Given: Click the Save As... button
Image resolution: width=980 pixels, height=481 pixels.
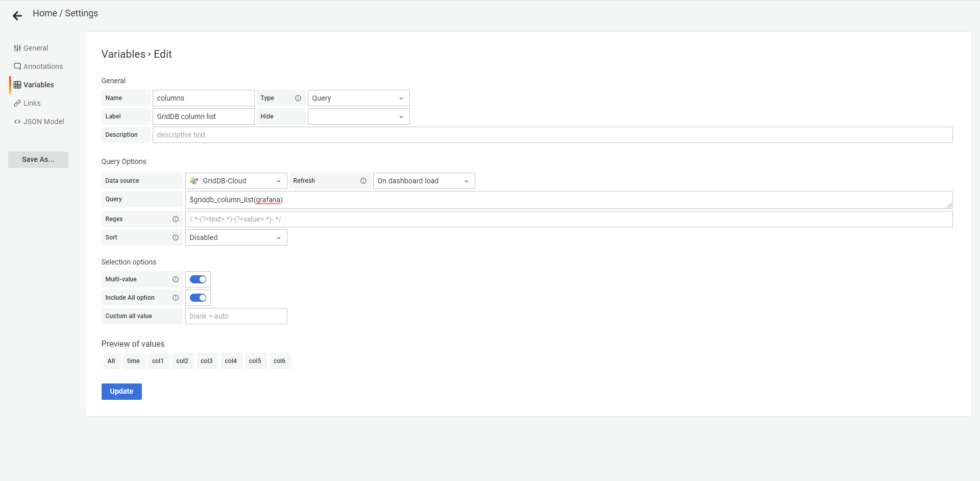Looking at the screenshot, I should [38, 159].
